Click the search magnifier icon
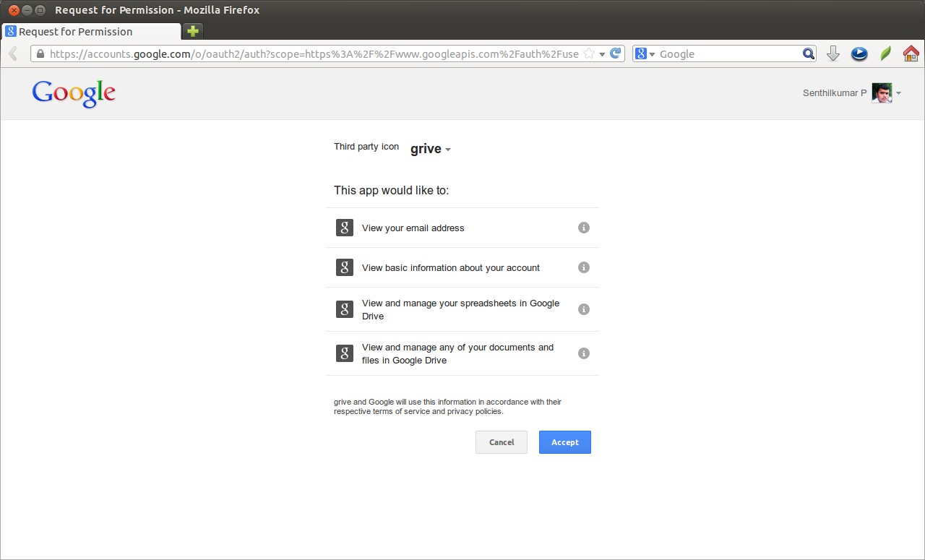Viewport: 925px width, 560px height. point(809,53)
